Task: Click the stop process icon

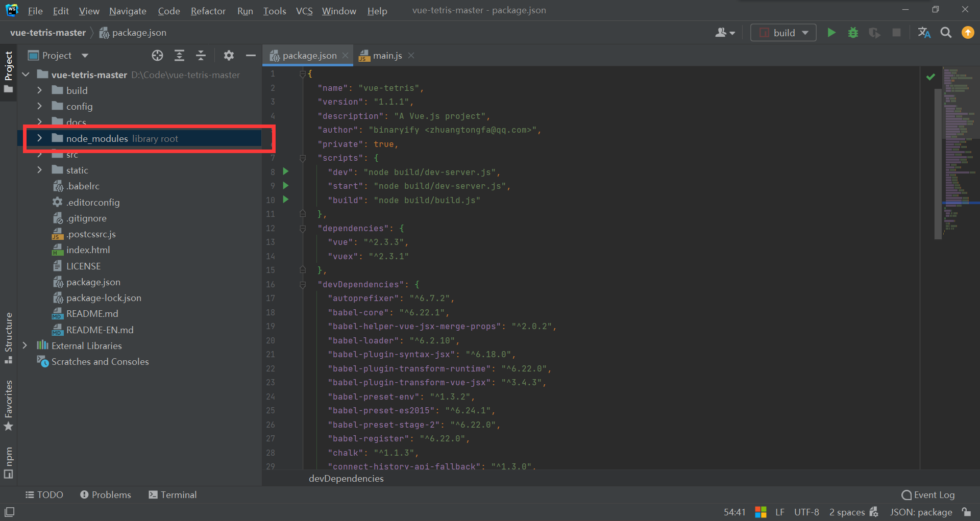Action: coord(896,33)
